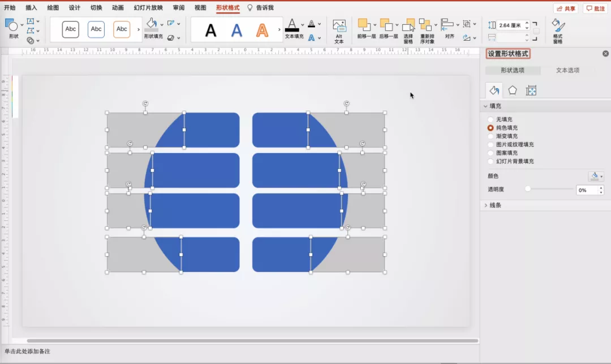Screen dimensions: 611x364
Task: Increase the shape height with stepper
Action: 527,23
